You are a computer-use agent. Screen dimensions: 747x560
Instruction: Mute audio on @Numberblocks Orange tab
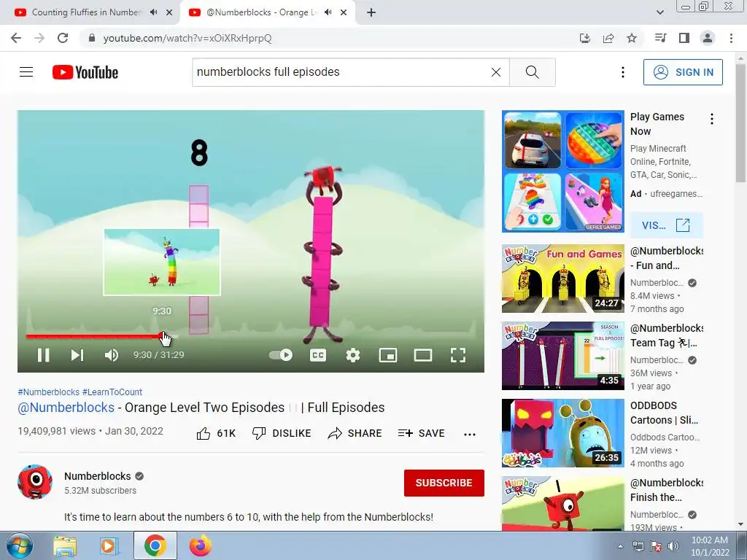[x=328, y=12]
